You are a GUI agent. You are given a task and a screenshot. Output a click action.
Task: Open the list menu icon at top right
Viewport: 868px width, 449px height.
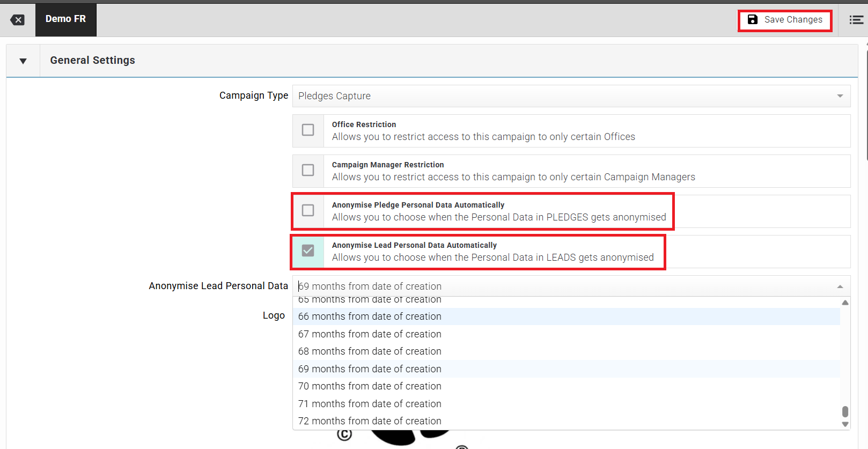[856, 20]
